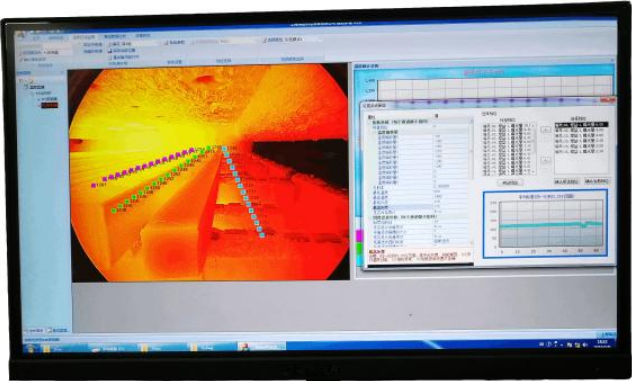
Task: Click the button beneath the dialog's left list
Action: (510, 183)
